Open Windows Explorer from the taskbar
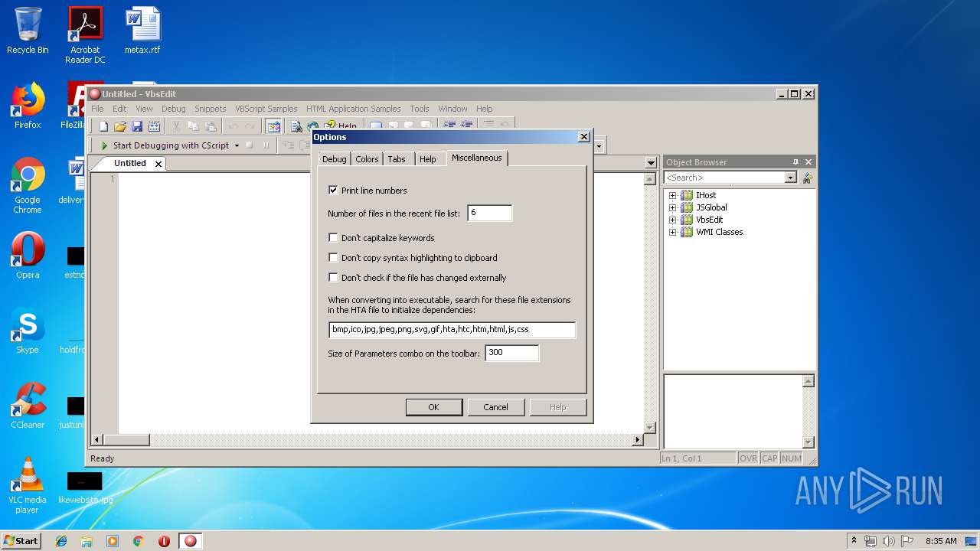 point(87,541)
